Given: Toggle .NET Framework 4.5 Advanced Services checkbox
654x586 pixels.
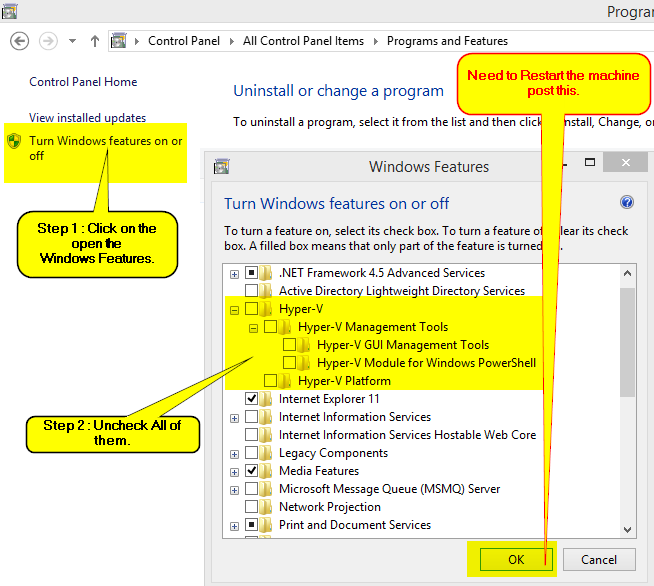Looking at the screenshot, I should pos(251,273).
